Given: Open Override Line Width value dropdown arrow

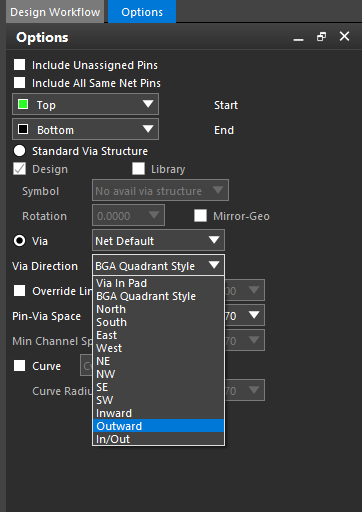Looking at the screenshot, I should tap(254, 290).
